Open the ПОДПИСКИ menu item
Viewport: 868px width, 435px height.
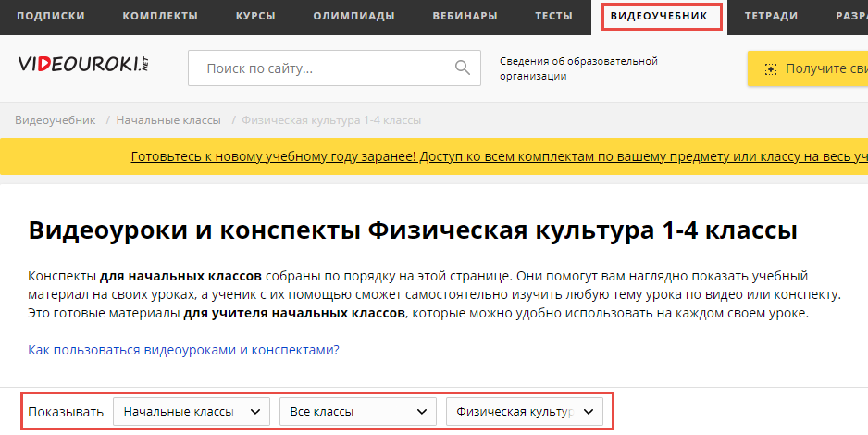51,16
